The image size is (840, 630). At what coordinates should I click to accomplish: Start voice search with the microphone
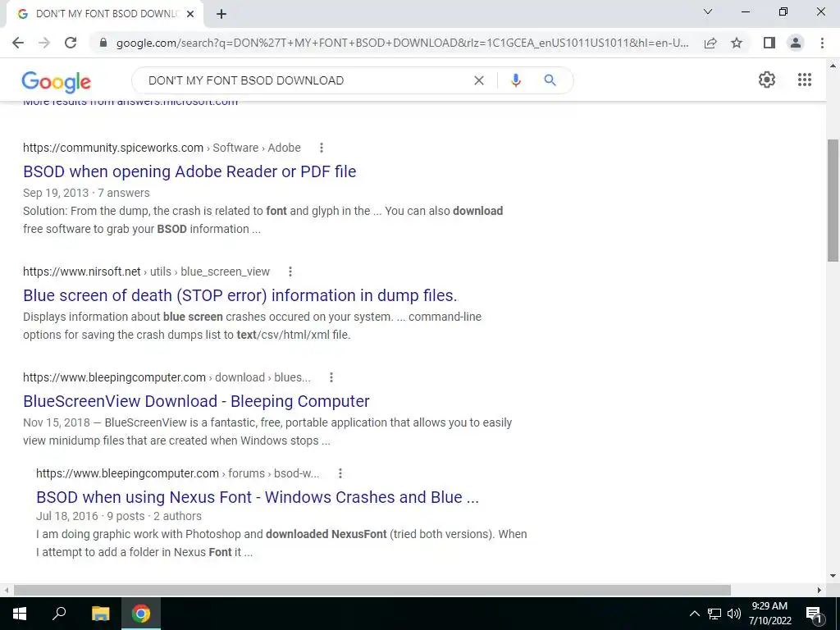coord(515,80)
